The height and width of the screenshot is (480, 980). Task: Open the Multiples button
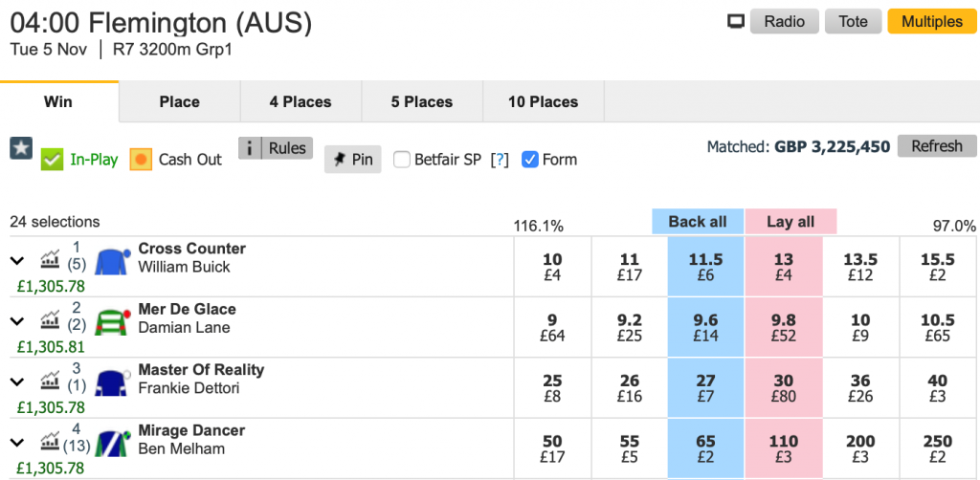[932, 21]
